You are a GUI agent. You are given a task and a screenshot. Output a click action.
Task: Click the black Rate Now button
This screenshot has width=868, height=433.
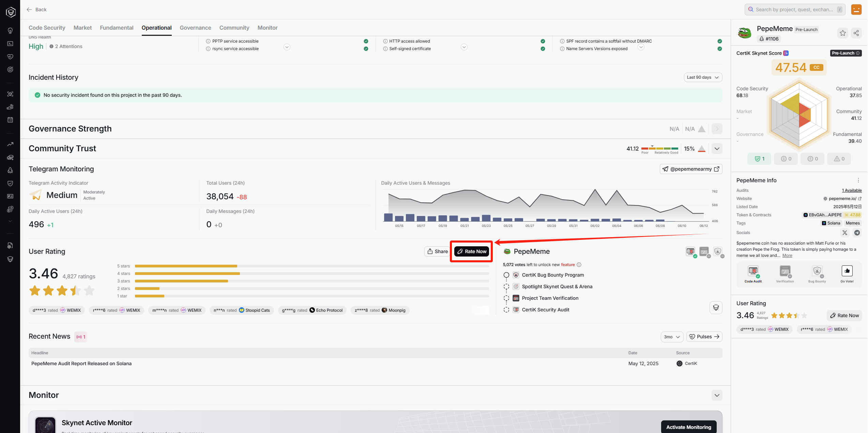click(x=472, y=251)
